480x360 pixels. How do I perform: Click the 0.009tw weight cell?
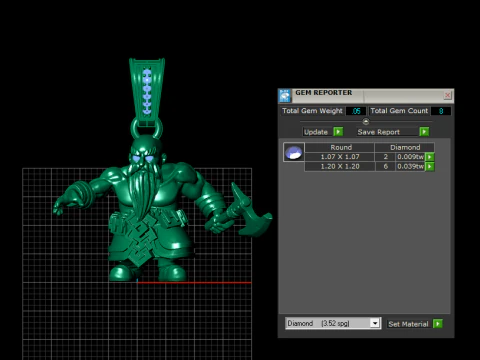pyautogui.click(x=410, y=157)
